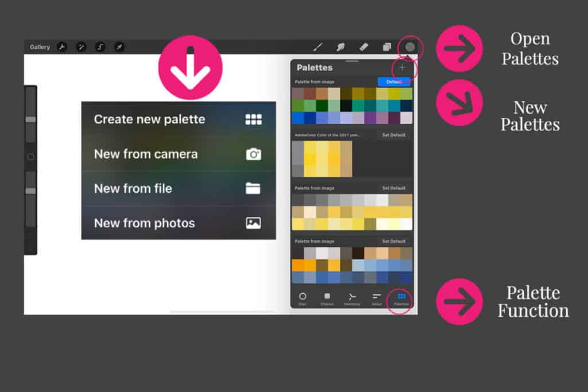This screenshot has height=392, width=588.
Task: Pick New from file option
Action: [178, 188]
